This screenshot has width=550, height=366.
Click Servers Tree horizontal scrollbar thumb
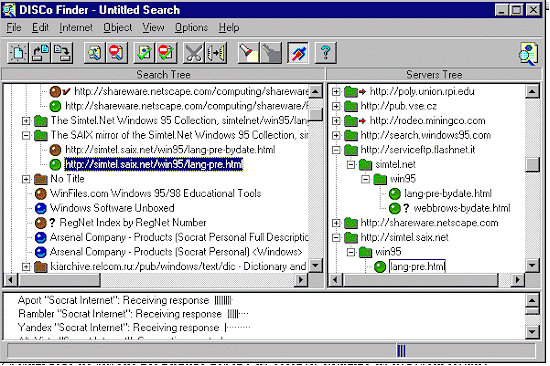(x=421, y=280)
